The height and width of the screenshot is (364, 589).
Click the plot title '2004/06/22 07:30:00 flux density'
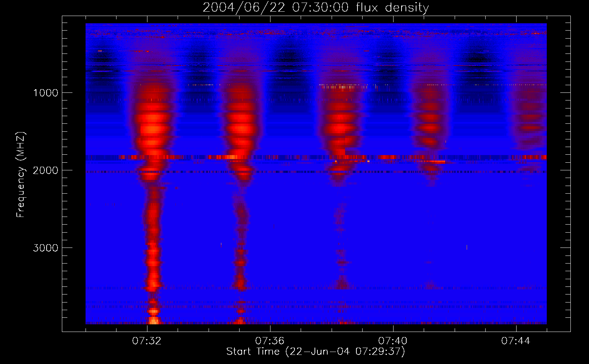pos(316,8)
